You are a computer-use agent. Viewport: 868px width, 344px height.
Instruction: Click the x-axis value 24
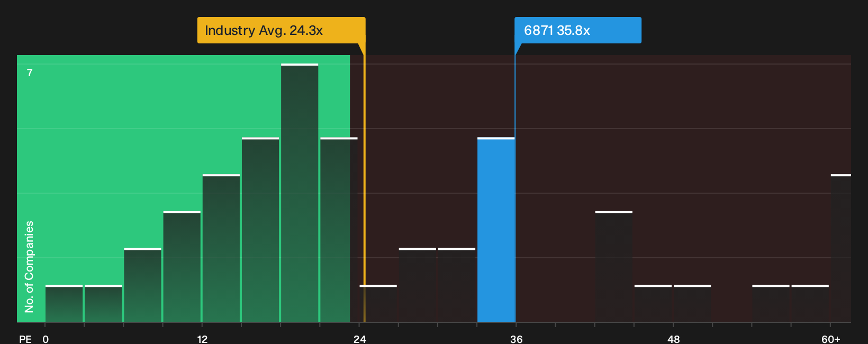(x=359, y=339)
